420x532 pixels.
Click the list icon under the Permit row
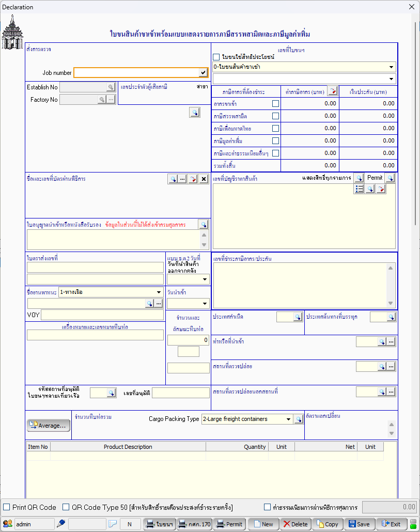(x=360, y=189)
